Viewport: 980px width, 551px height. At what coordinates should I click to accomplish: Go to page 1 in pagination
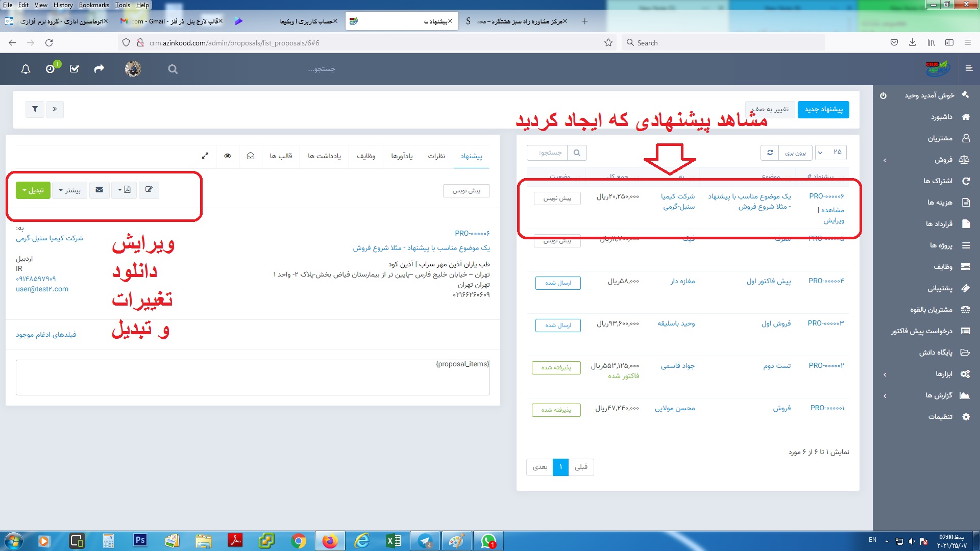click(560, 467)
